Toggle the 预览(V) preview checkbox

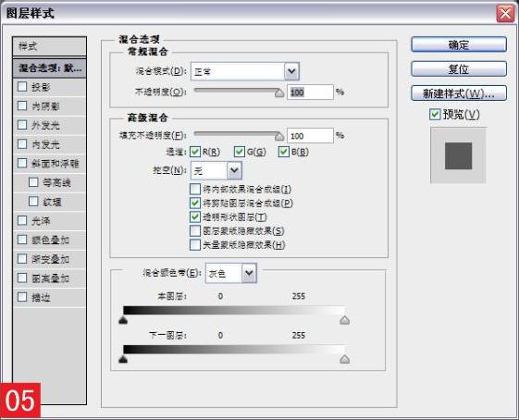click(435, 115)
